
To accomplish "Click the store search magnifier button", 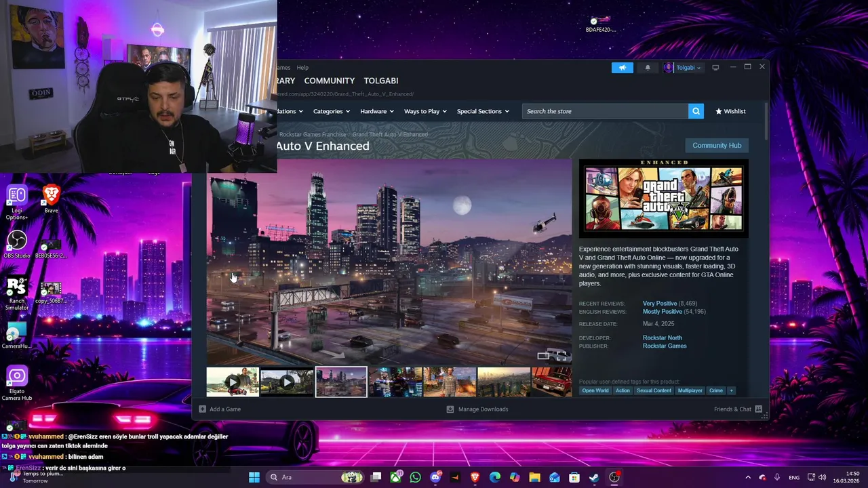I will pyautogui.click(x=696, y=111).
